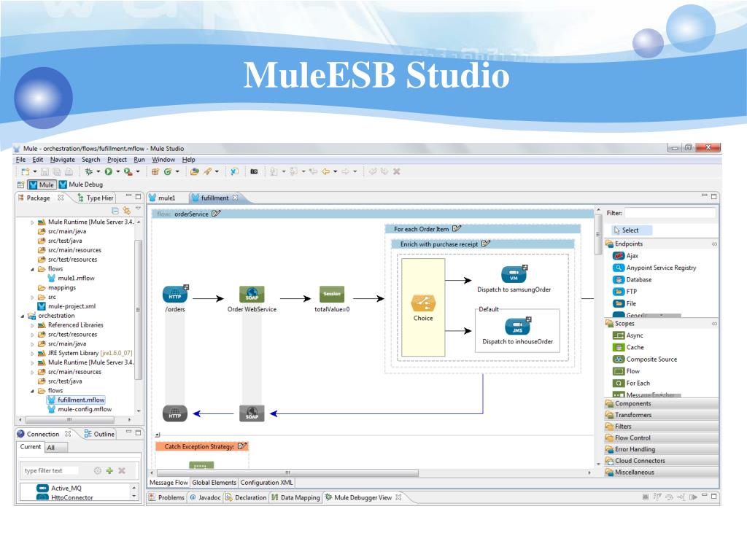Open the File menu

(20, 160)
